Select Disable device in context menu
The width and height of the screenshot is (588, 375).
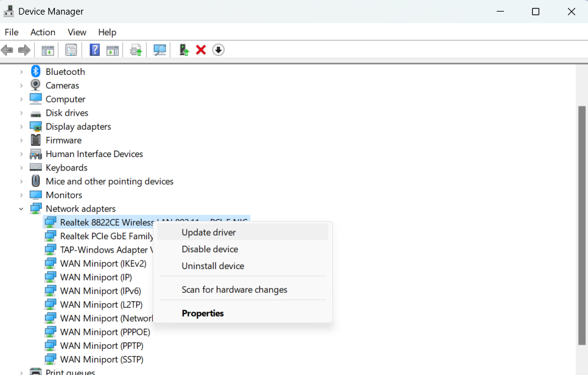click(x=210, y=249)
